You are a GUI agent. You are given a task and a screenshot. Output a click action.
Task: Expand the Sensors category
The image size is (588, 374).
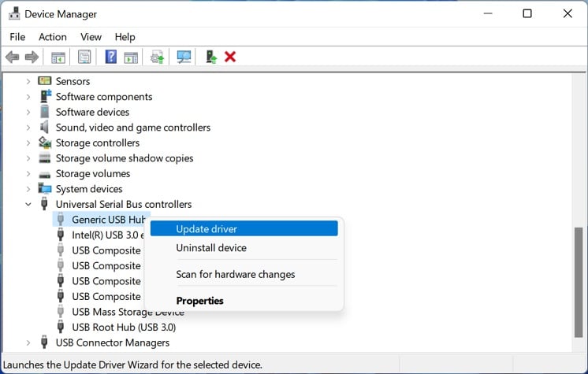(x=28, y=81)
